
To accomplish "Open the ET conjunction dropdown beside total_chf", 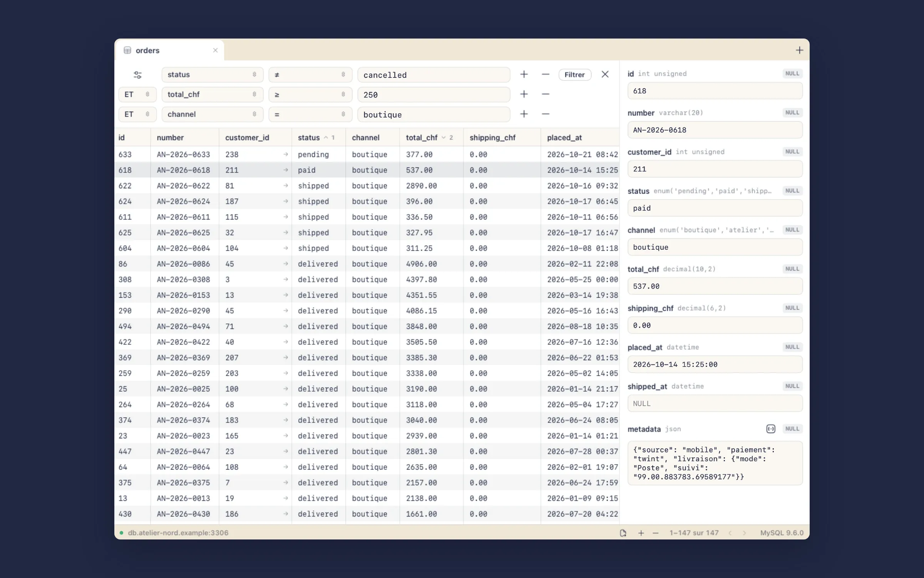I will tap(137, 94).
